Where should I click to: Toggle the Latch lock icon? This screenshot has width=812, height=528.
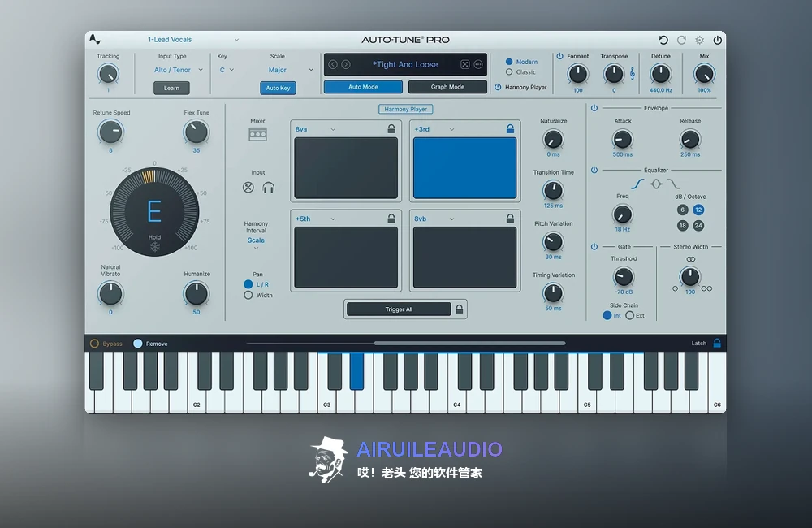tap(717, 343)
